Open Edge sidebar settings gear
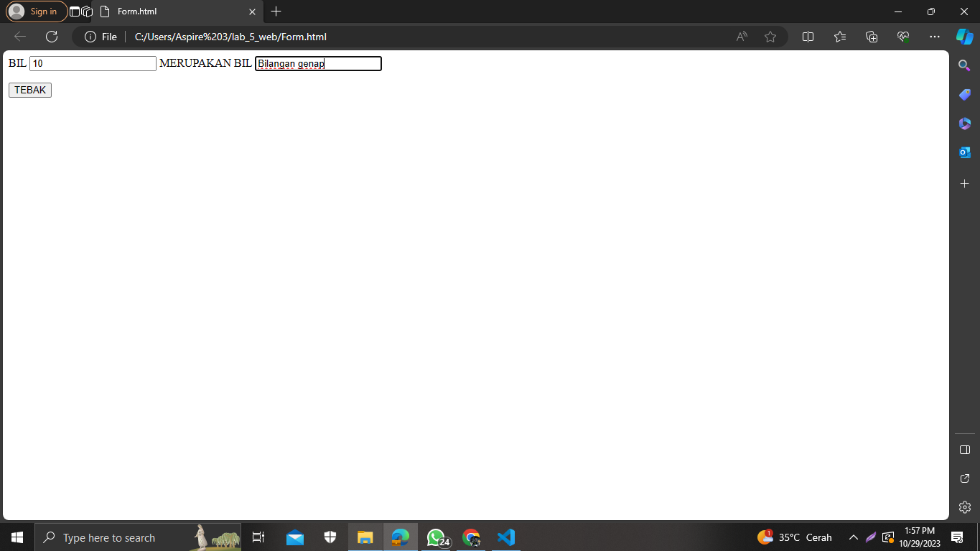Image resolution: width=980 pixels, height=551 pixels. pos(964,506)
